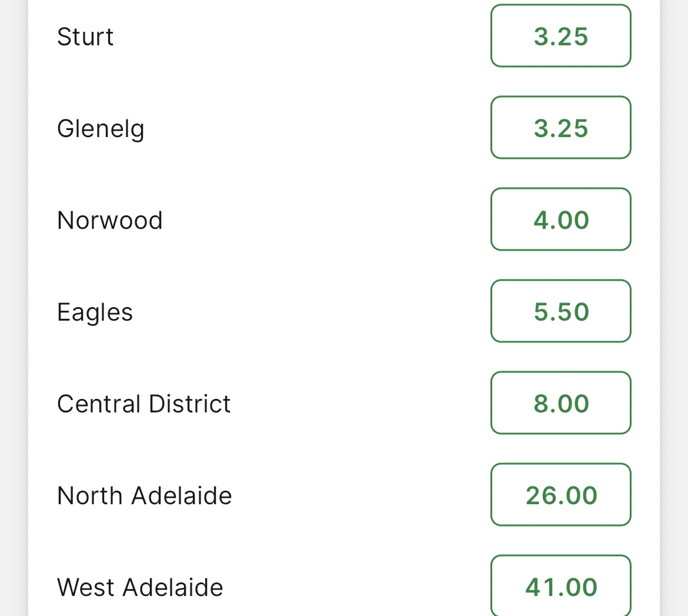
Task: Click the Eagles team name
Action: tap(95, 313)
